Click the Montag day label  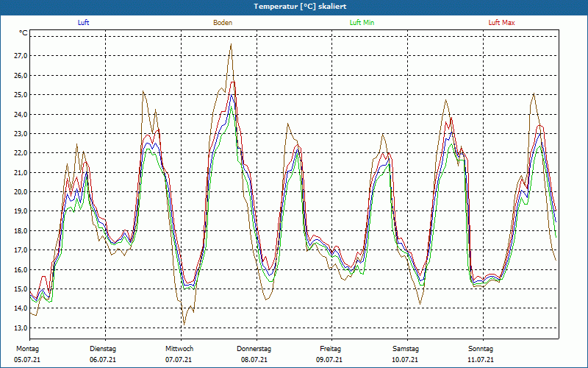27,349
